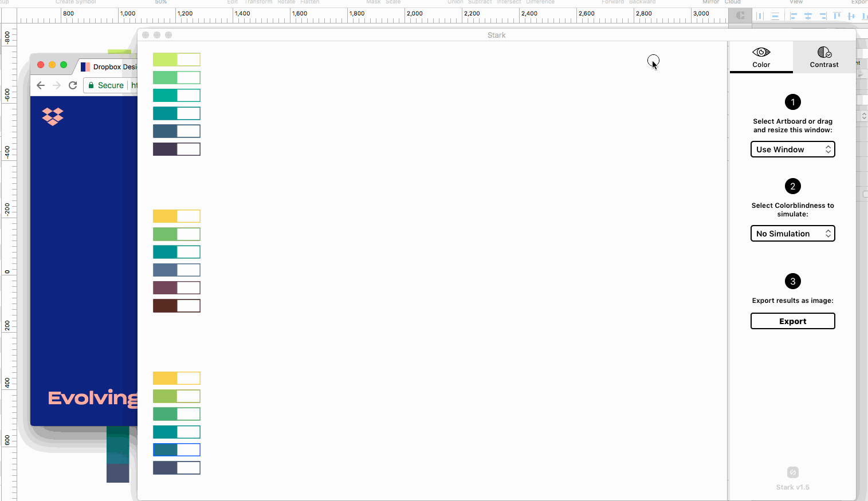Select the light green swatch in first group
Viewport: 868px width, 501px height.
[x=176, y=77]
